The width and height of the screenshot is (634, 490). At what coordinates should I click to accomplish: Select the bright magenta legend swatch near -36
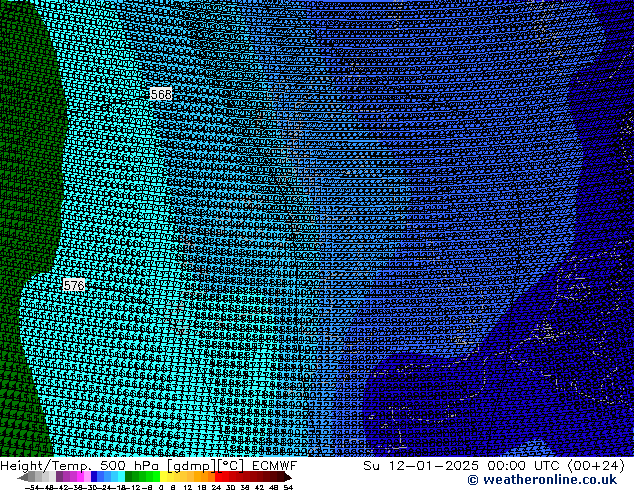coord(80,476)
